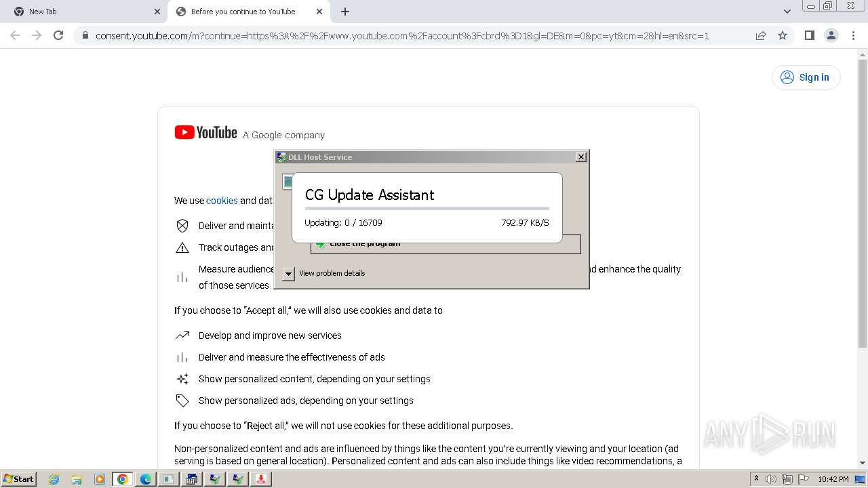Click the YouTube logo

205,133
